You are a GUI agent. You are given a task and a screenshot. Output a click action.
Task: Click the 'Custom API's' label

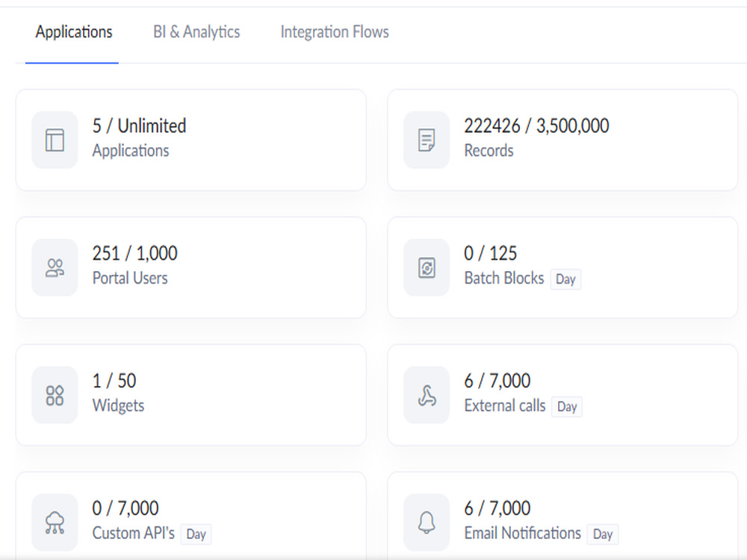[134, 533]
